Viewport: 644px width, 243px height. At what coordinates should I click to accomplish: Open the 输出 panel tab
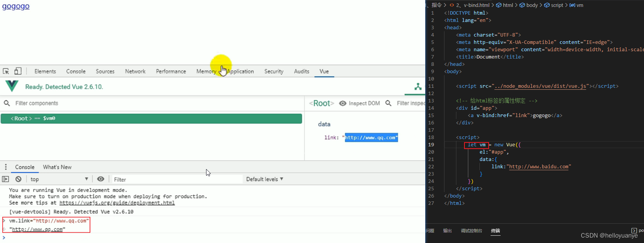tap(448, 231)
